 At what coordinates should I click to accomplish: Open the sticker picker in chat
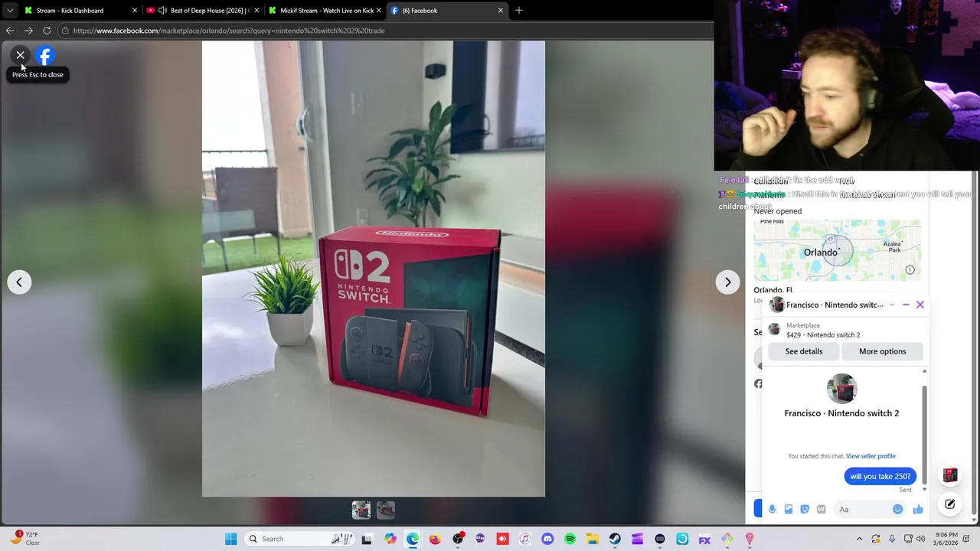coord(805,510)
